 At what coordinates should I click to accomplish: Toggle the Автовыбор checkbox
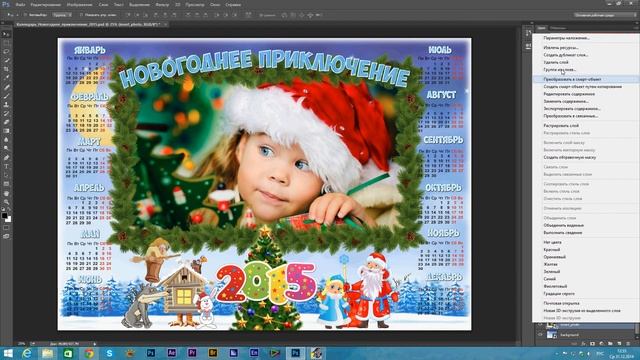tap(25, 15)
